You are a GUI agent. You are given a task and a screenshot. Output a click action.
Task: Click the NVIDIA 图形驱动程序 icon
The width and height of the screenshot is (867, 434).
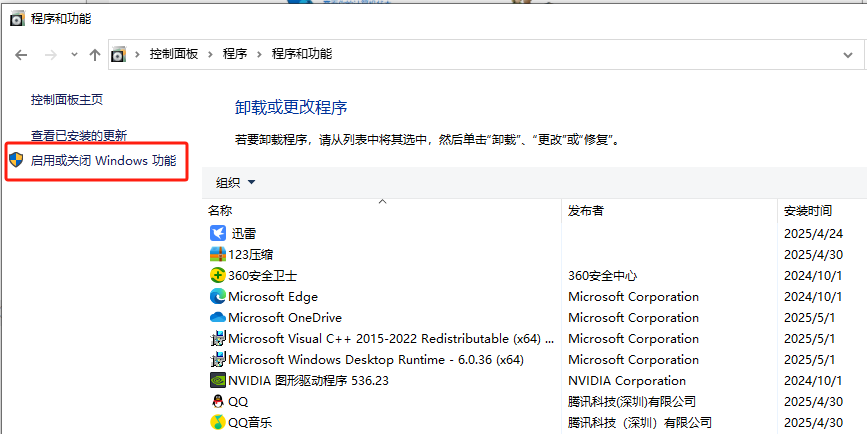click(x=218, y=380)
